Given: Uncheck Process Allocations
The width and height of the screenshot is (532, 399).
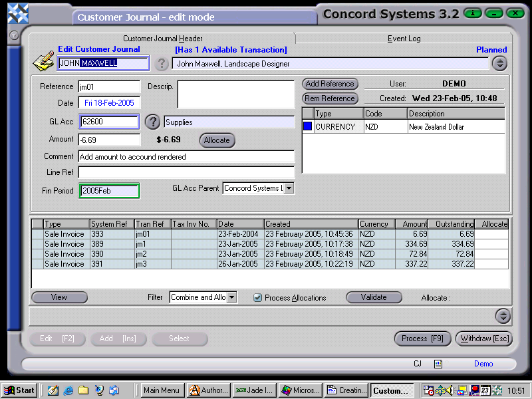Looking at the screenshot, I should tap(259, 298).
